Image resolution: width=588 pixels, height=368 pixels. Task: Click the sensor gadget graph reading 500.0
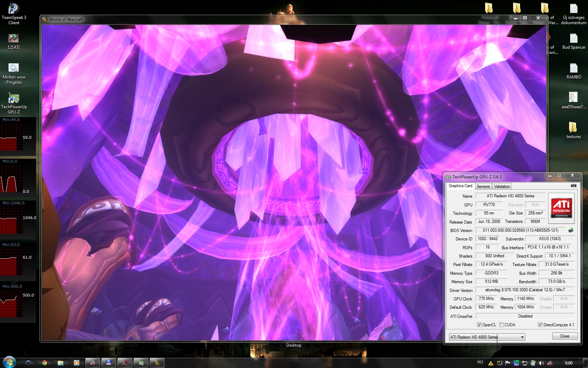(x=18, y=303)
